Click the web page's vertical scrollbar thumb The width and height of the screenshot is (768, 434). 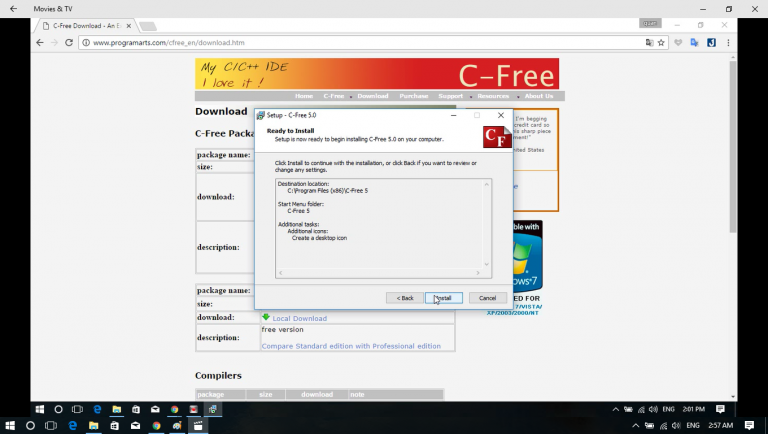733,147
